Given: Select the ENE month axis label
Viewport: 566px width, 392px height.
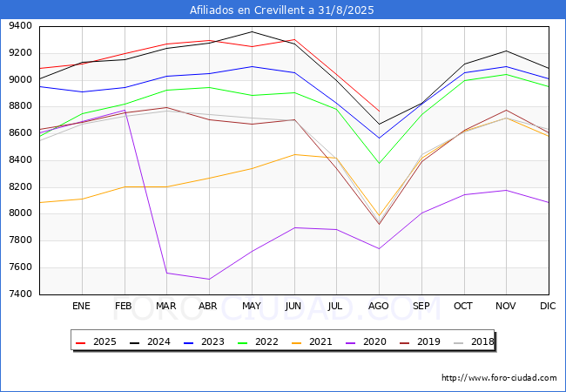Looking at the screenshot, I should click(81, 306).
